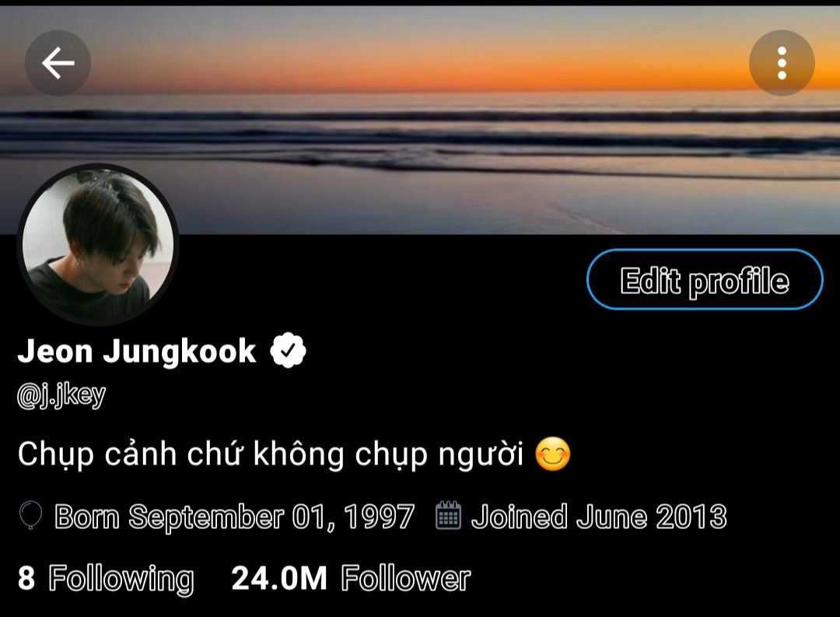Tap the following count number 8
This screenshot has height=617, width=840.
[26, 578]
